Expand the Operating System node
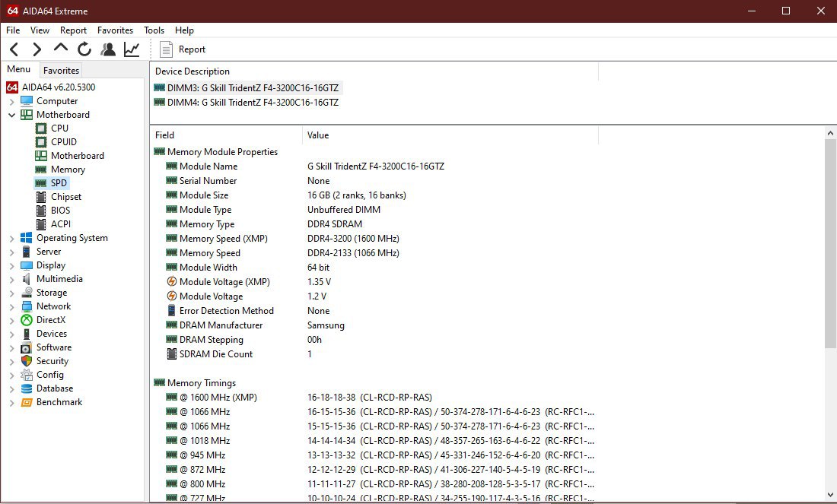The image size is (837, 504). [x=11, y=239]
